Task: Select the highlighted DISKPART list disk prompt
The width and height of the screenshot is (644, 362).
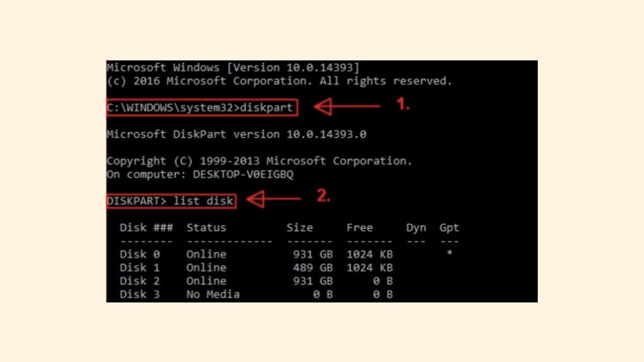Action: (x=171, y=201)
